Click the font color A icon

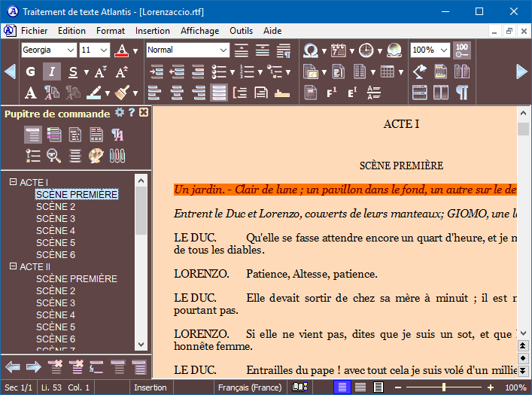point(121,50)
